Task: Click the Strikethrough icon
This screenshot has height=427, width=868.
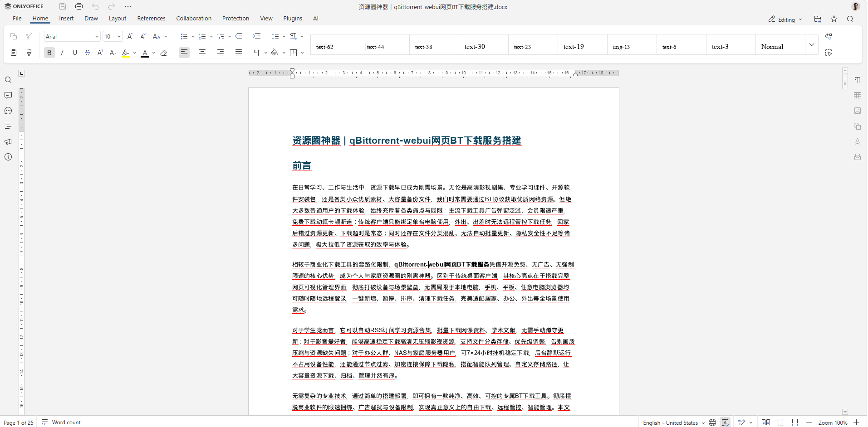Action: point(88,53)
